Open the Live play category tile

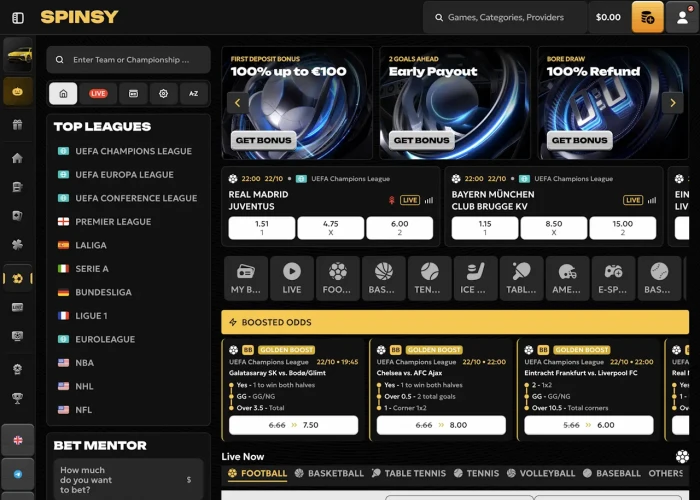292,278
